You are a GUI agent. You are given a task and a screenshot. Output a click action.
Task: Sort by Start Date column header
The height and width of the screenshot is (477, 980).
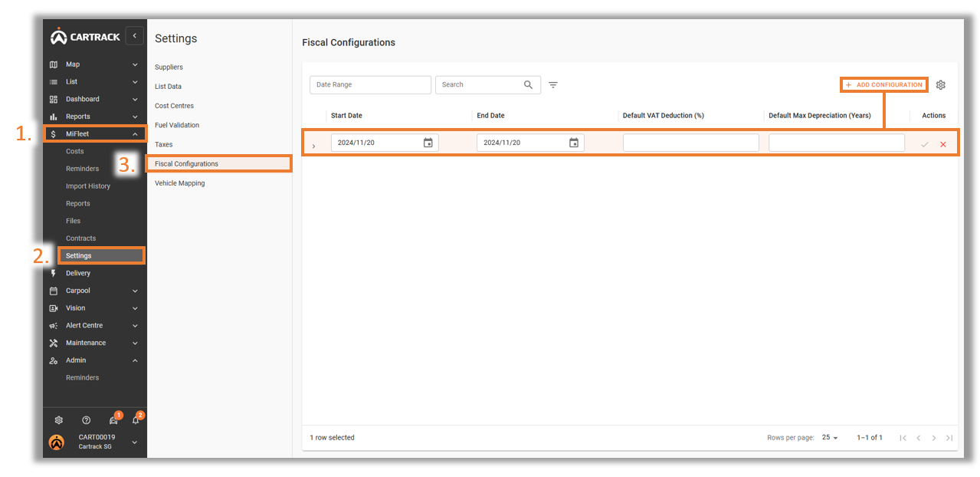pyautogui.click(x=346, y=116)
